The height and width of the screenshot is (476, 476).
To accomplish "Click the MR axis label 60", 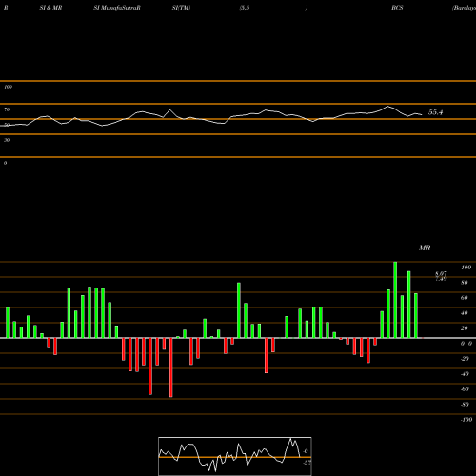I will click(x=465, y=298).
